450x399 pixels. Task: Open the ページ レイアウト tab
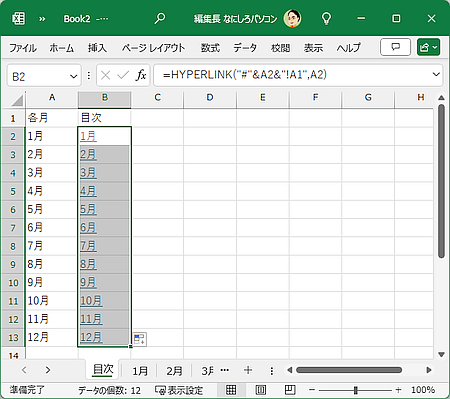point(153,48)
